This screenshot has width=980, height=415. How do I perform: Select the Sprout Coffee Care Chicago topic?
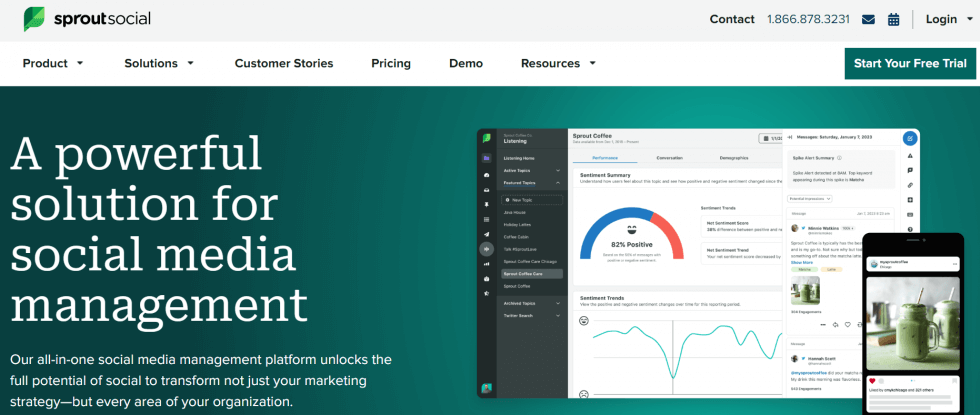click(530, 261)
